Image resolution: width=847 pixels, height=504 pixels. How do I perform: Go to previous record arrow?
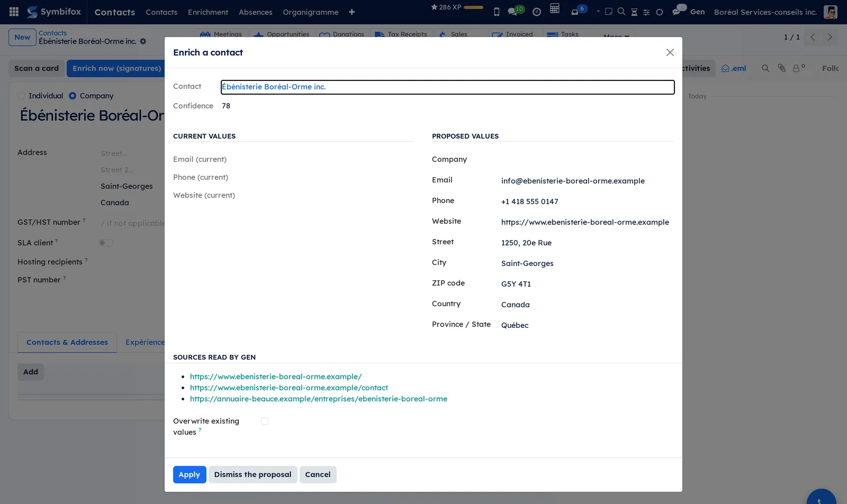[813, 37]
